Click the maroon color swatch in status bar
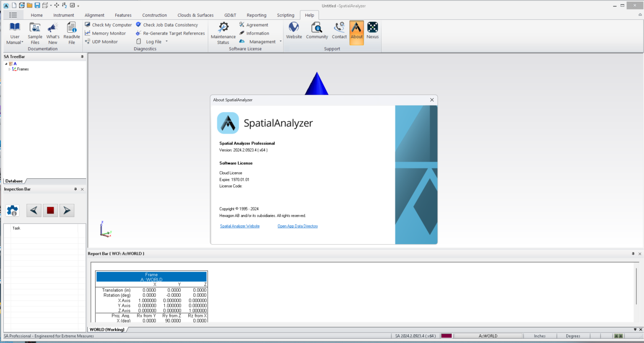This screenshot has width=644, height=343. point(446,336)
